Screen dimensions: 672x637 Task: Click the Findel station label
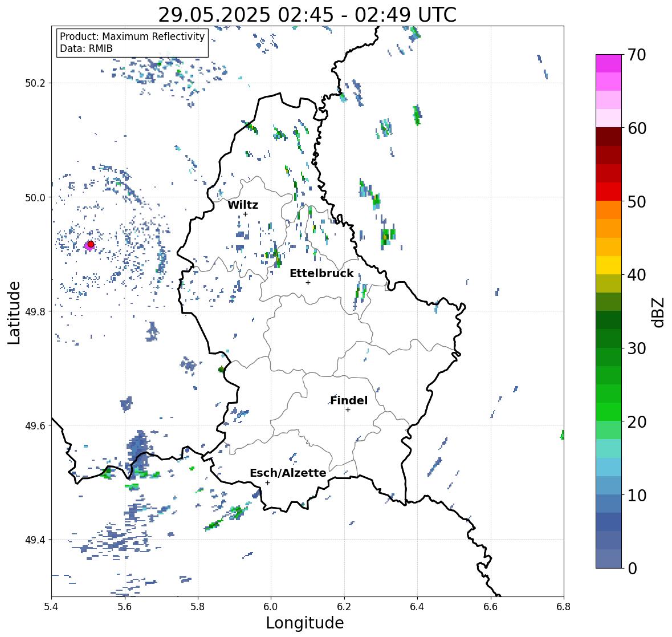(349, 400)
